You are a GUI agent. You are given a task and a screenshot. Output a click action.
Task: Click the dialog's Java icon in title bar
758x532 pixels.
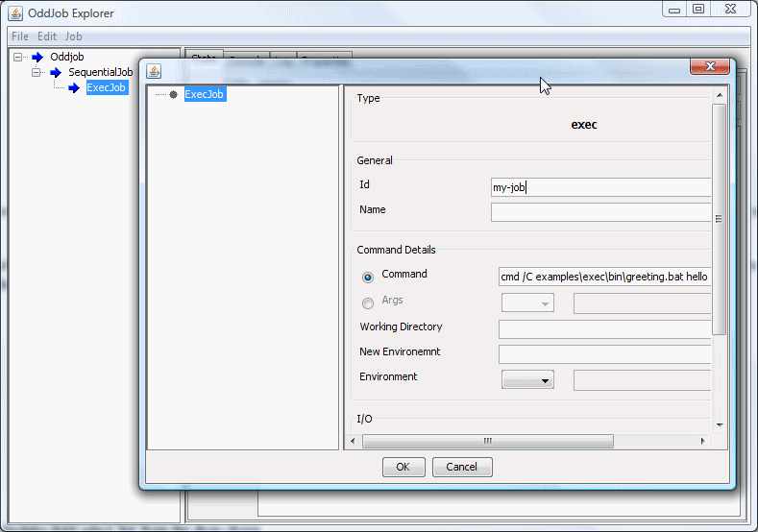click(153, 72)
